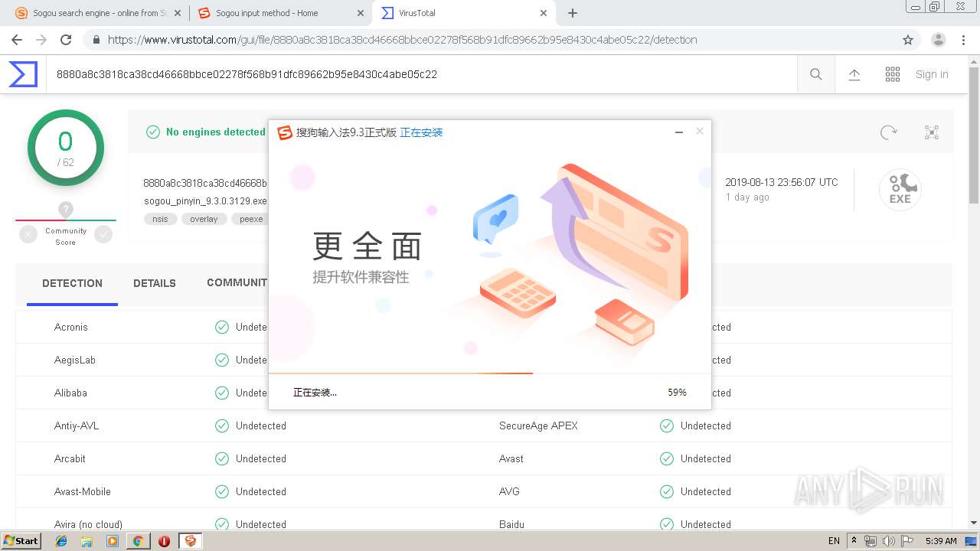This screenshot has height=551, width=980.
Task: Click the upload file icon
Action: tap(854, 74)
